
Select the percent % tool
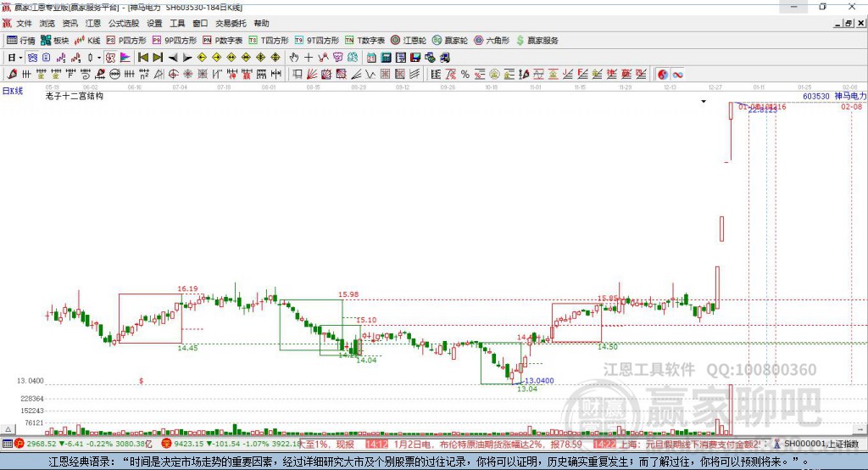pos(465,75)
